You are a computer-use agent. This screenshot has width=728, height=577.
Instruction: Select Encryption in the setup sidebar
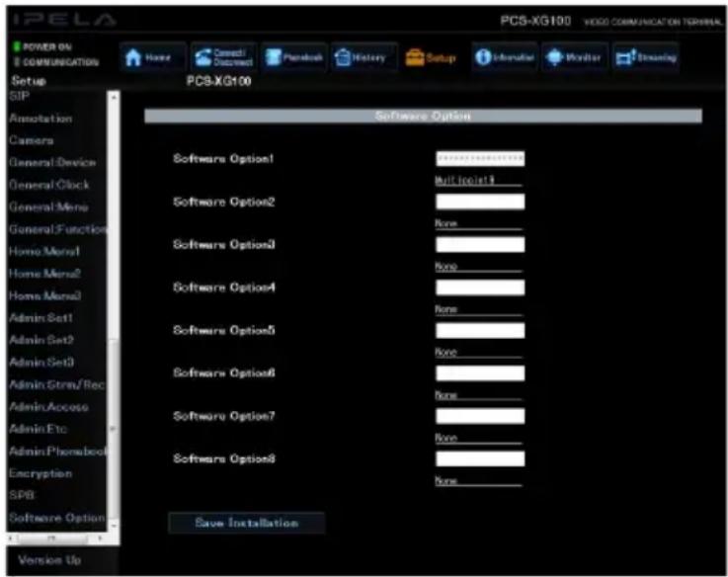click(40, 473)
